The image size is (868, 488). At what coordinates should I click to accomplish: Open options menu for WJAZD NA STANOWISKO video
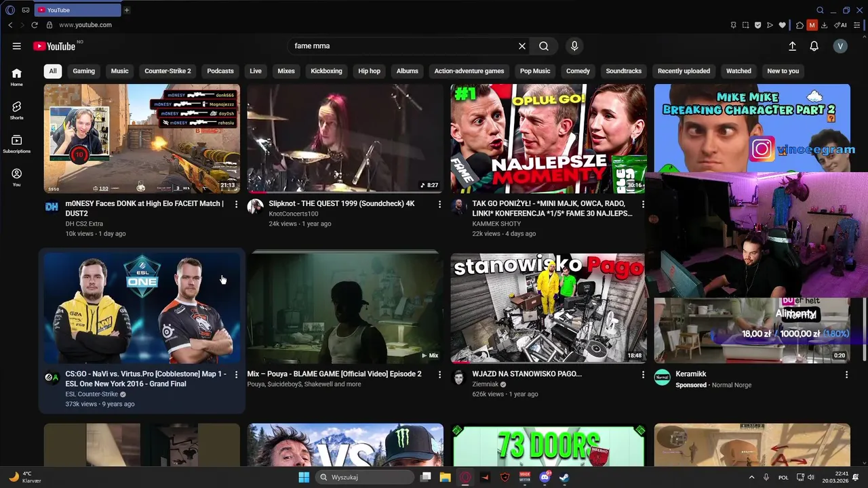[x=643, y=374]
